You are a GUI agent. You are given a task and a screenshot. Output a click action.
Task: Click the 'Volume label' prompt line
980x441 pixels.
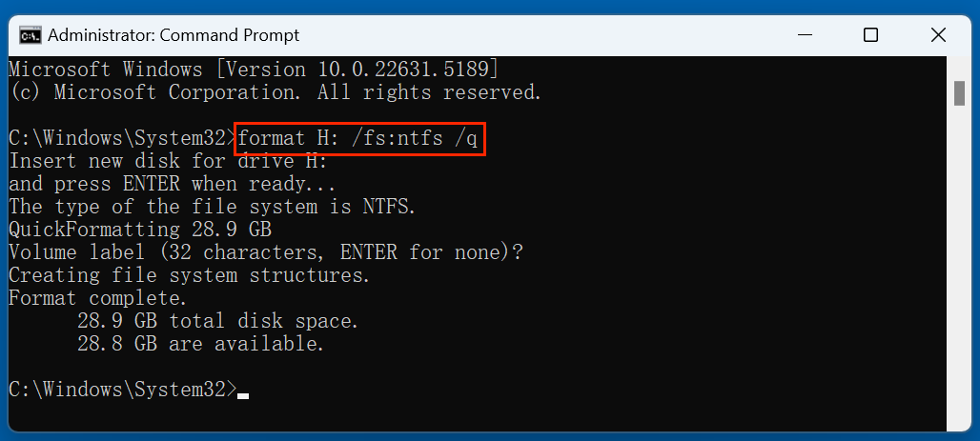265,252
